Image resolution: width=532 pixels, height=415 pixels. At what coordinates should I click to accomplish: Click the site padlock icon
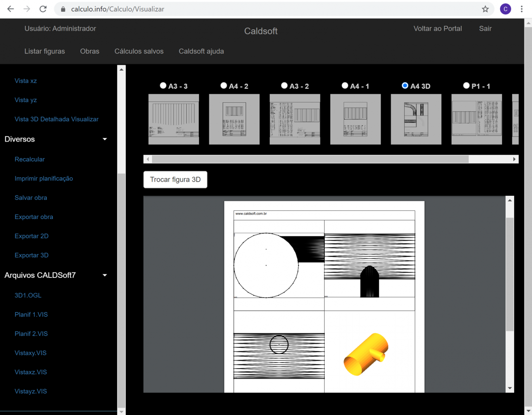tap(63, 9)
